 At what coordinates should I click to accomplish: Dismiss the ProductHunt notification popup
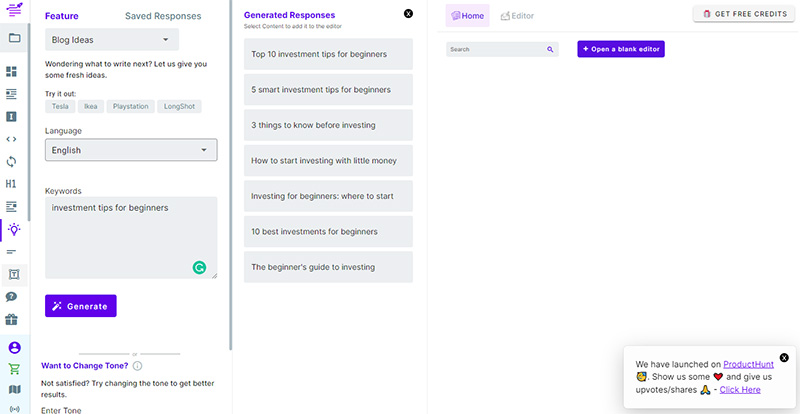784,358
